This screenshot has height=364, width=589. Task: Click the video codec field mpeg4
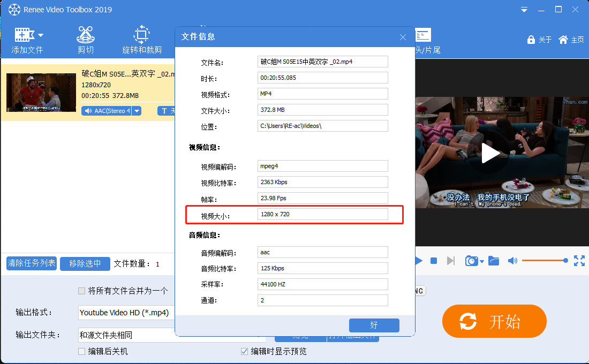(323, 166)
